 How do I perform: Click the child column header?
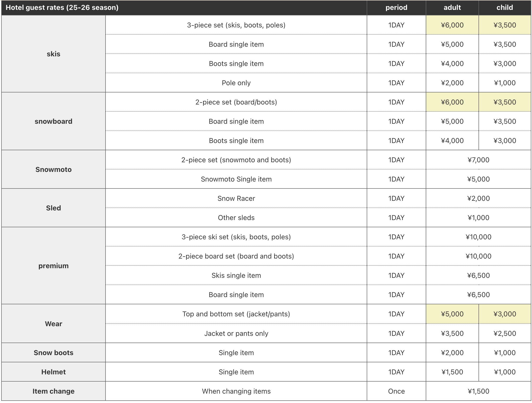tap(505, 7)
